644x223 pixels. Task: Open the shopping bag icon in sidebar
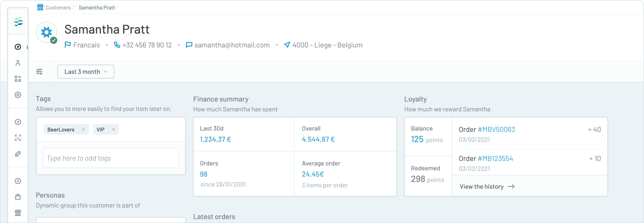(18, 197)
